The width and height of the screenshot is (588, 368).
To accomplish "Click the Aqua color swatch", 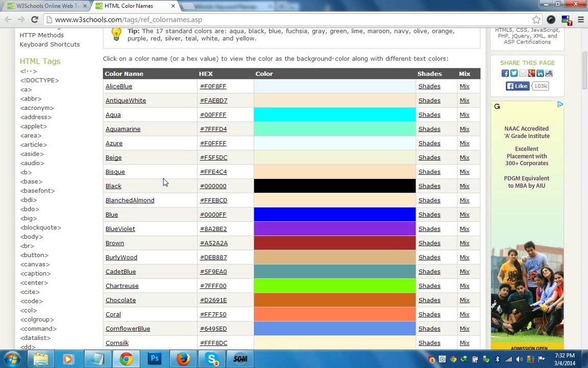I will (x=334, y=114).
